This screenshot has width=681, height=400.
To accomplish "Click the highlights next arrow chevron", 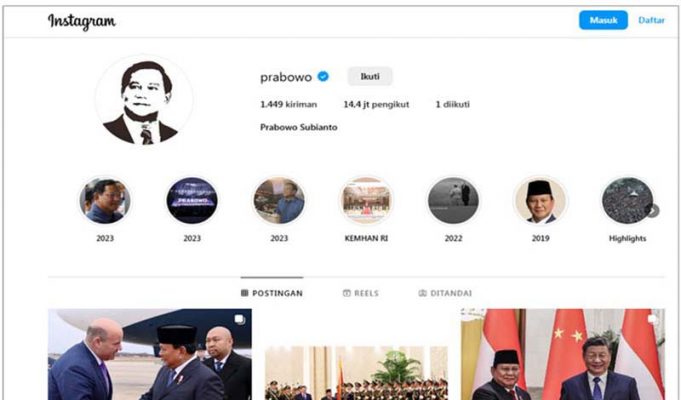I will click(x=653, y=211).
